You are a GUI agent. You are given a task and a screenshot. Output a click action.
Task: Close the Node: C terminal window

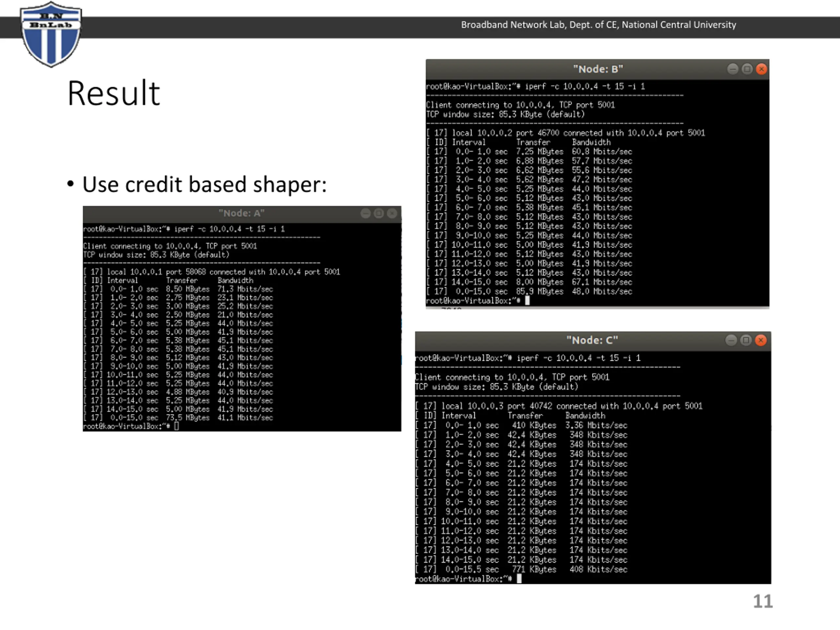pyautogui.click(x=761, y=340)
